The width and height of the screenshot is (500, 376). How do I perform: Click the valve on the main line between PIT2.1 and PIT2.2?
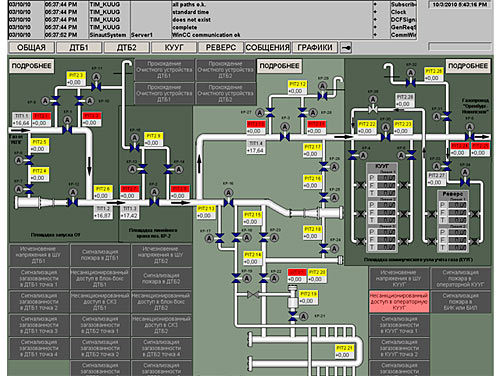pos(67,130)
